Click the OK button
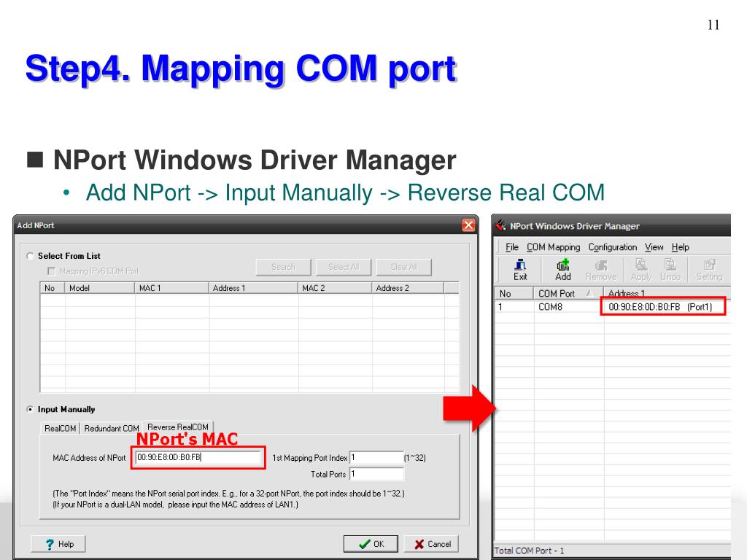This screenshot has height=560, width=747. point(371,544)
